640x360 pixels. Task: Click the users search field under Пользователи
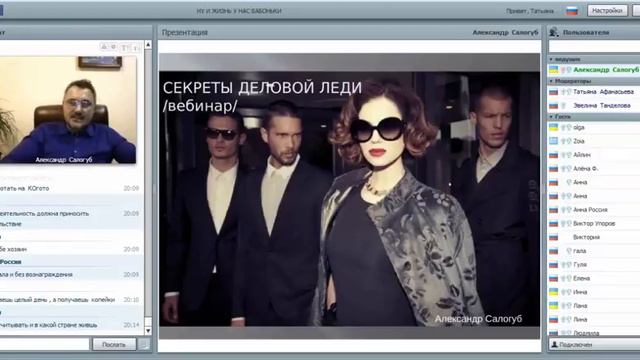point(594,46)
